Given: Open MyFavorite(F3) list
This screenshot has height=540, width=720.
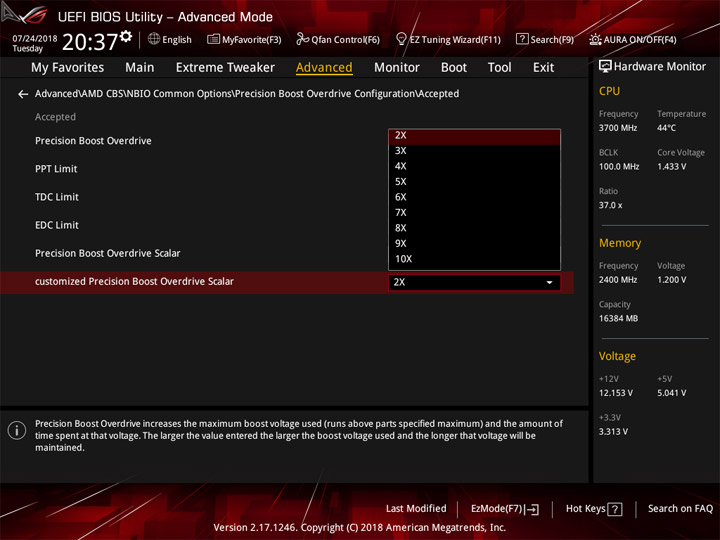Looking at the screenshot, I should point(244,39).
